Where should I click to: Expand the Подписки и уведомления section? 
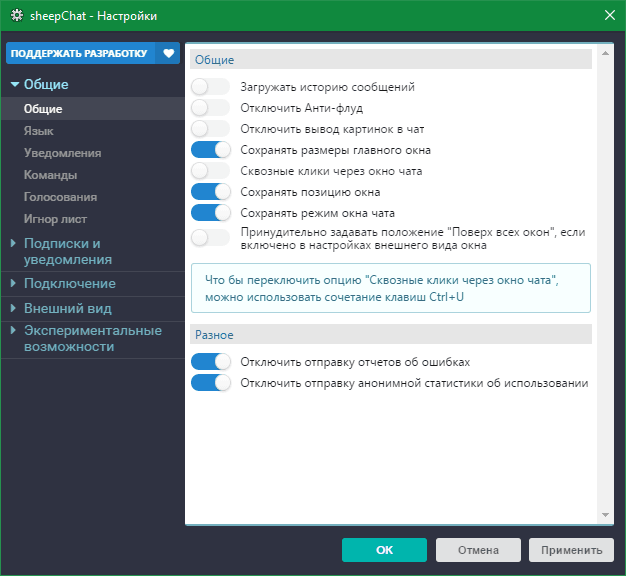(x=13, y=243)
